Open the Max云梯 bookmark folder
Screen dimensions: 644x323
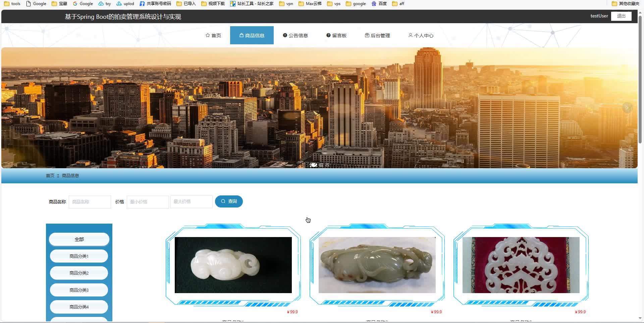[x=310, y=4]
